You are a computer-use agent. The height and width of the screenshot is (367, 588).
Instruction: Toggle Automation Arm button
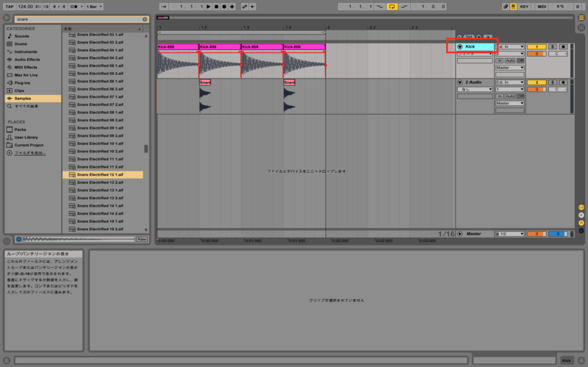tap(245, 7)
